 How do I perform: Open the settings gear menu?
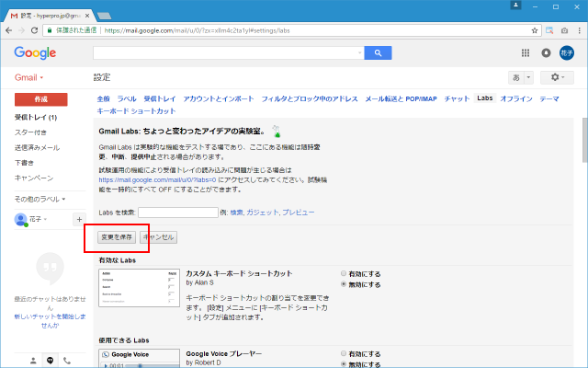point(557,77)
